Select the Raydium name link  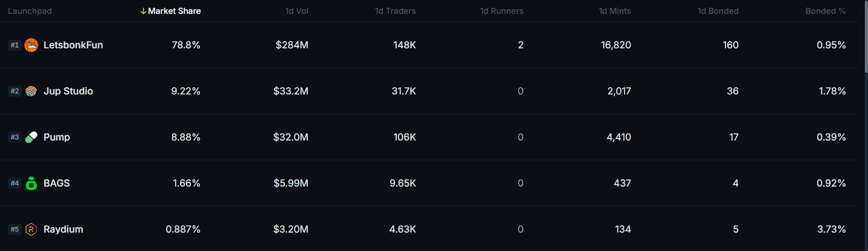[x=63, y=229]
